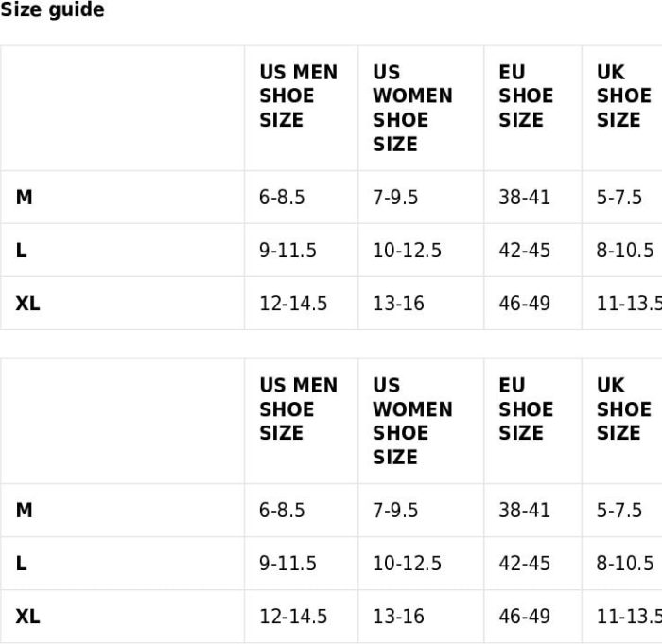
Task: Select the M row label in bottom table
Action: (x=25, y=511)
